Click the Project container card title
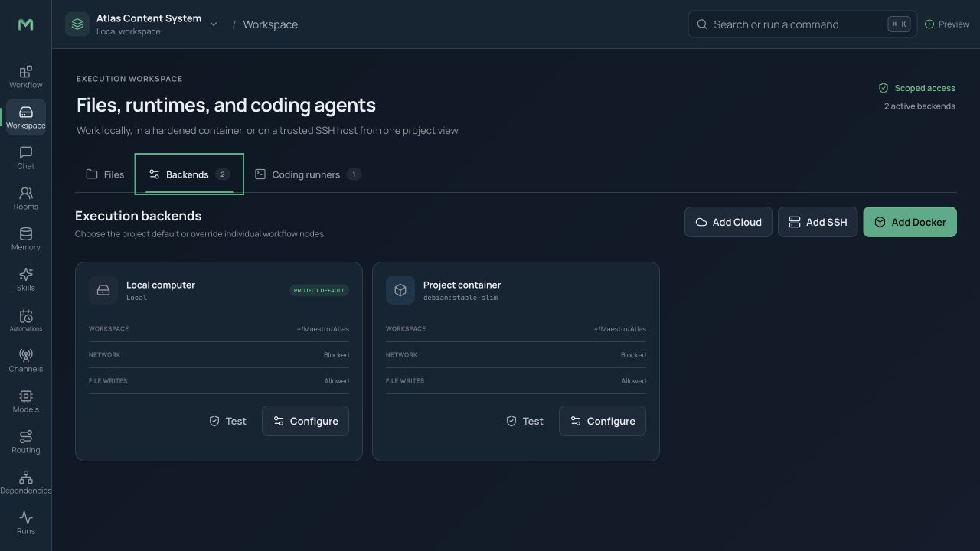980x551 pixels. 462,285
